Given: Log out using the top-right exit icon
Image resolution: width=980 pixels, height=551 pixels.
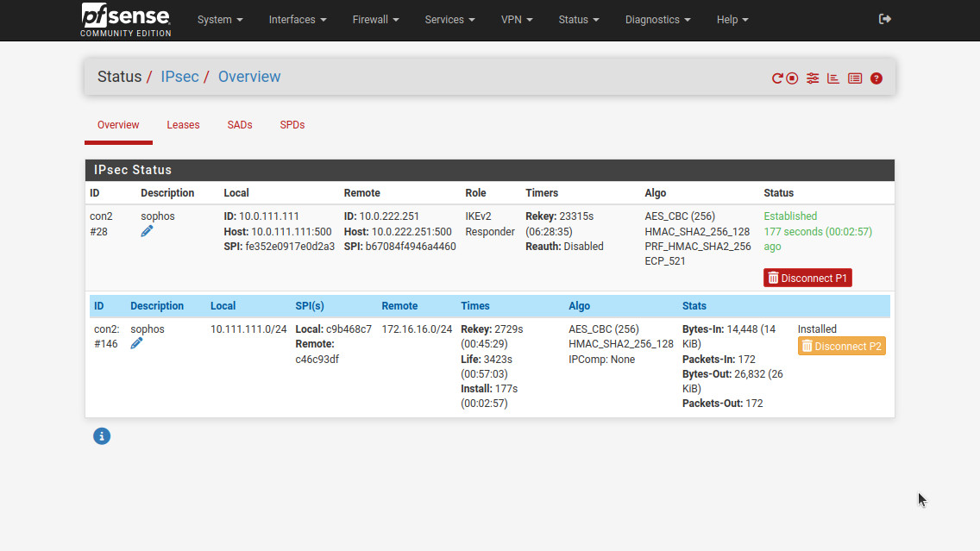Looking at the screenshot, I should pyautogui.click(x=884, y=19).
